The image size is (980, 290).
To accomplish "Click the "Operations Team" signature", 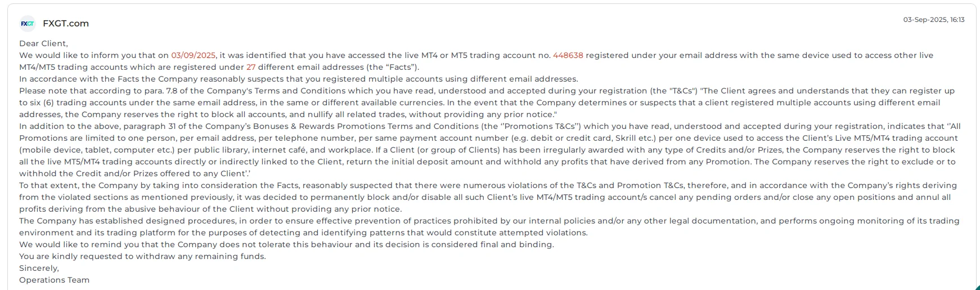I will click(54, 280).
